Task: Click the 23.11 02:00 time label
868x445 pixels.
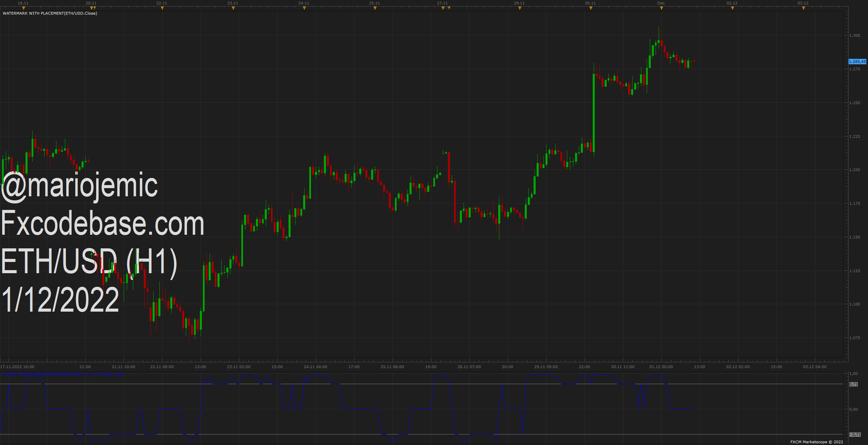Action: tap(239, 367)
